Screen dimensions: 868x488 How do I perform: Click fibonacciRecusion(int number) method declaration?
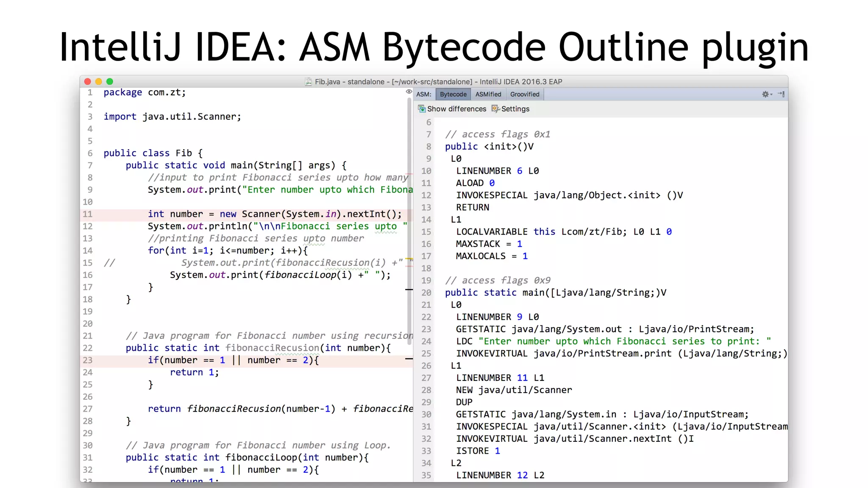point(258,348)
